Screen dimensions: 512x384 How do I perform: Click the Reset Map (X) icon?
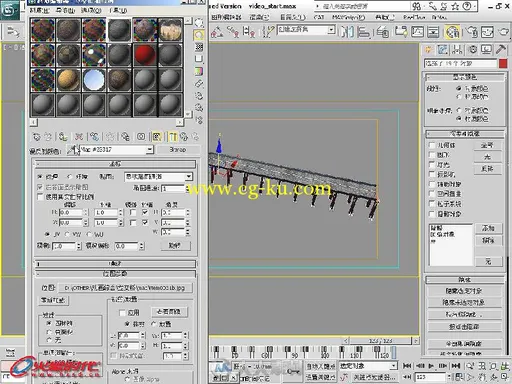[x=79, y=136]
